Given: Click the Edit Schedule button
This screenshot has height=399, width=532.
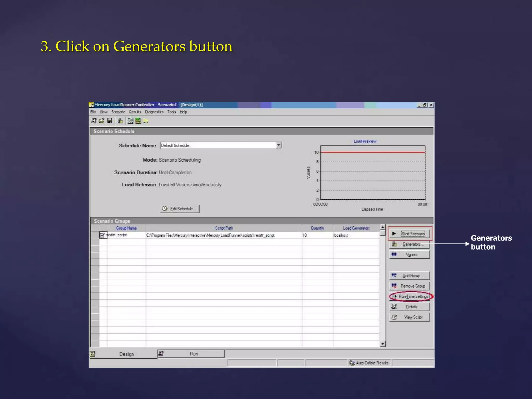Looking at the screenshot, I should tap(179, 209).
